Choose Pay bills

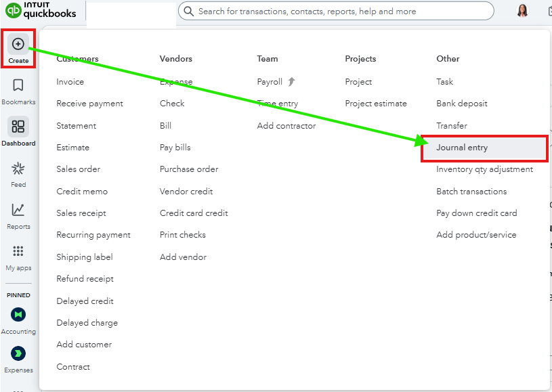coord(175,148)
